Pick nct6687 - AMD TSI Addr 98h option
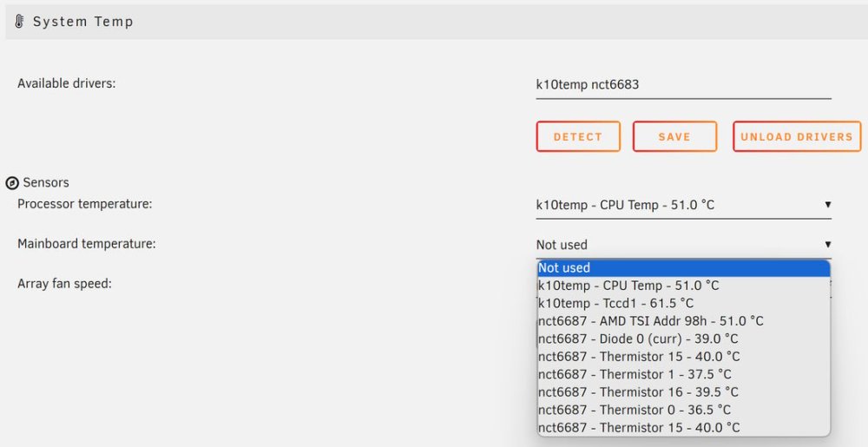The image size is (868, 447). pyautogui.click(x=684, y=321)
